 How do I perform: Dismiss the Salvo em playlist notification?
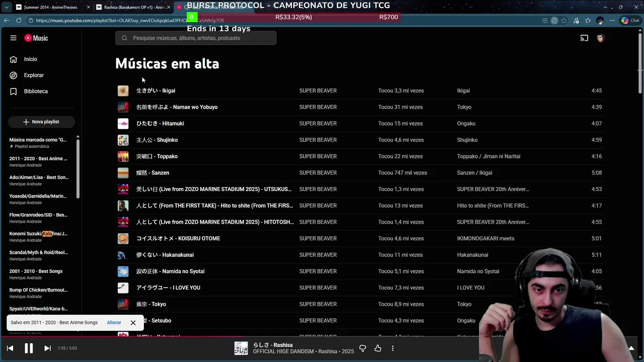(133, 322)
